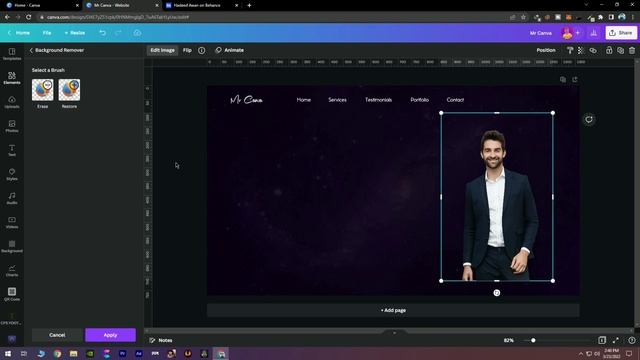Click the Mr Canva design title
Screen dimensions: 640x360
point(540,33)
